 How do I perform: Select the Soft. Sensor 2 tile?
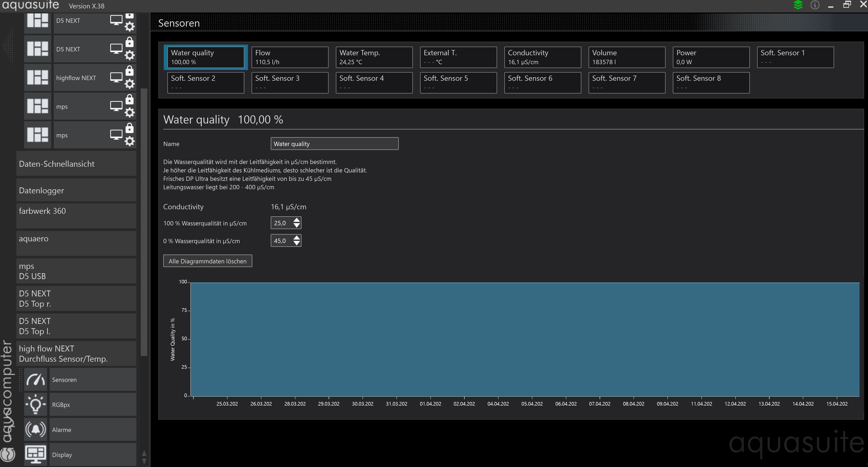(206, 83)
